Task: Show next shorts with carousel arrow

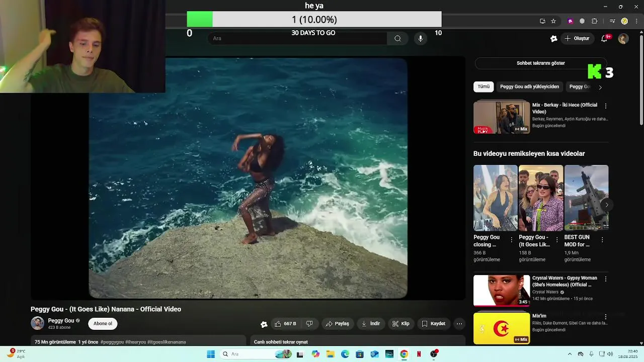Action: (x=607, y=205)
